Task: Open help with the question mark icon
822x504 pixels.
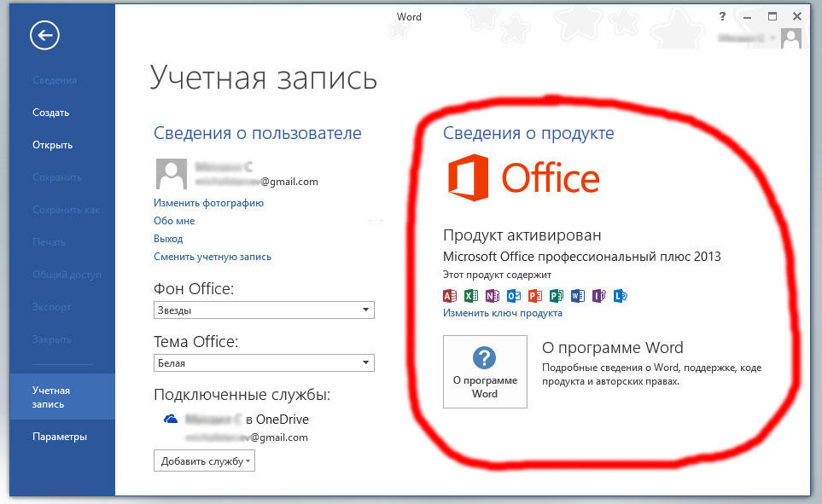Action: pos(722,16)
